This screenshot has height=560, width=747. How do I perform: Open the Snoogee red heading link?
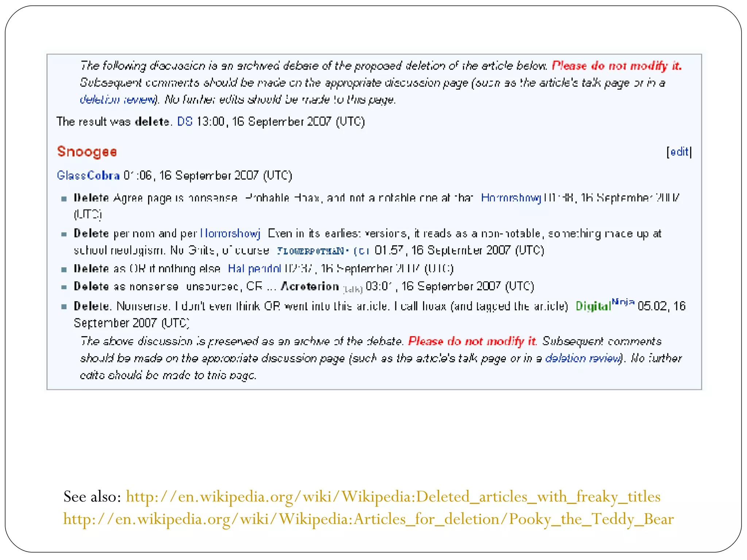click(x=87, y=152)
